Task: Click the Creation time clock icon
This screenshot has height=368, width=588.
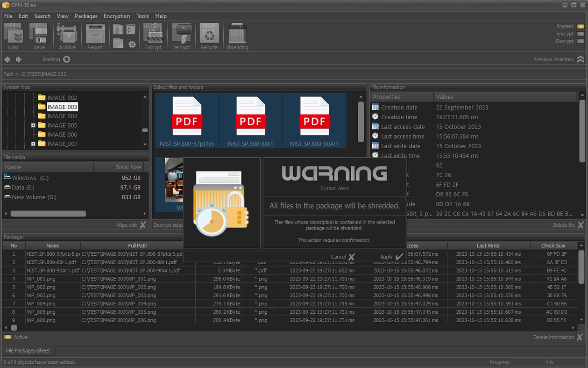Action: click(x=375, y=117)
